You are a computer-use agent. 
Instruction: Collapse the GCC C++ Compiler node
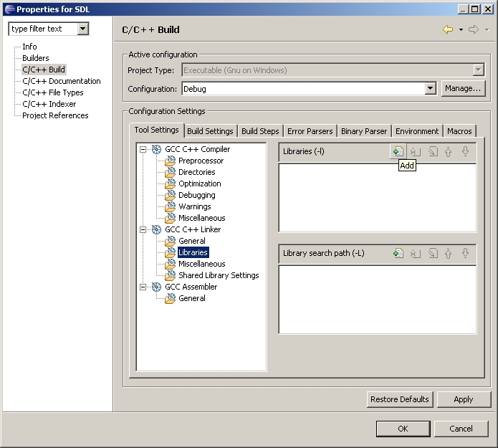point(143,149)
